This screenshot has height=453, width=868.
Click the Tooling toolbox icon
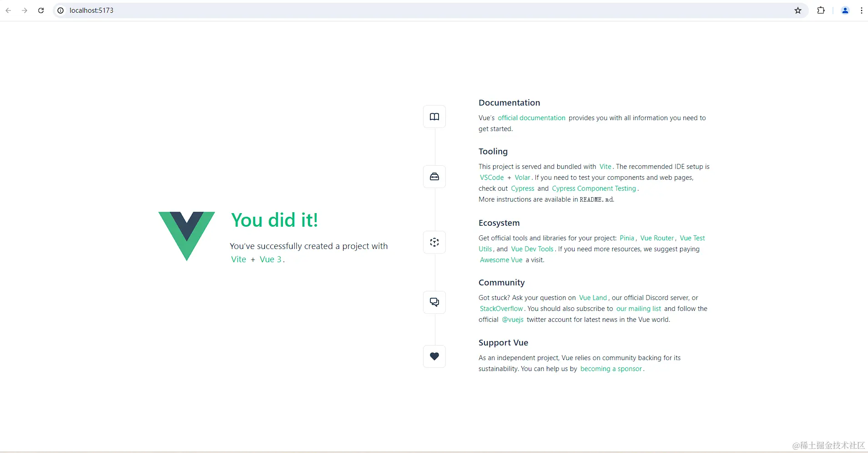(434, 177)
